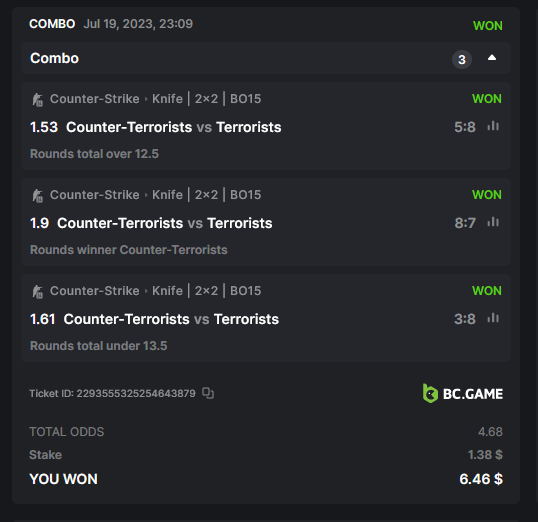
Task: Copy the Ticket ID with the copy icon
Action: (x=208, y=393)
